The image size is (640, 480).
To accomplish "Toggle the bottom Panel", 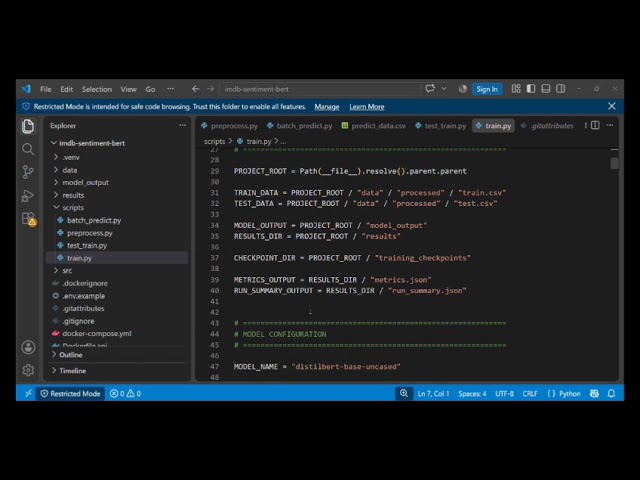I will click(x=546, y=89).
